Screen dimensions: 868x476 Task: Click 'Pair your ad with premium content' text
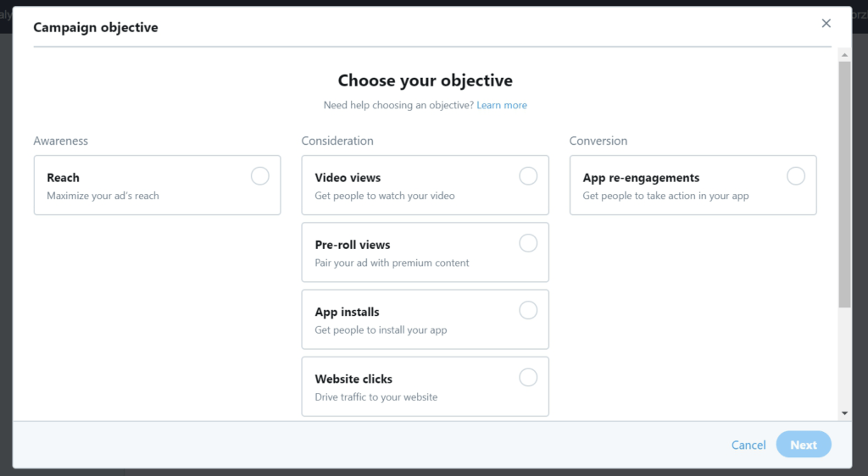[392, 263]
